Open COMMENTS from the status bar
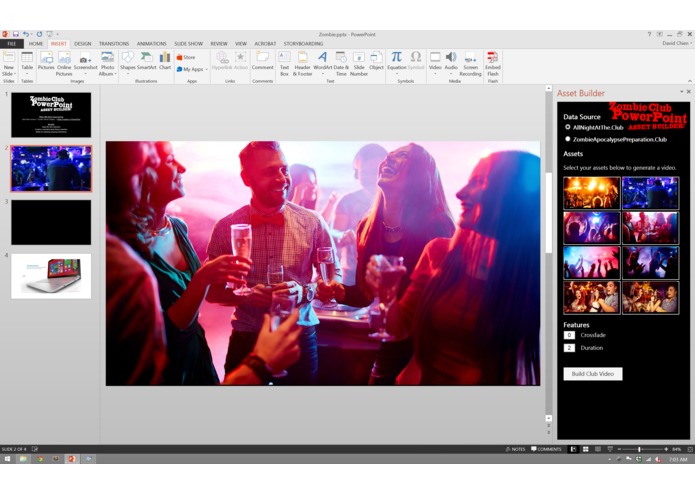The width and height of the screenshot is (695, 494). pos(546,449)
